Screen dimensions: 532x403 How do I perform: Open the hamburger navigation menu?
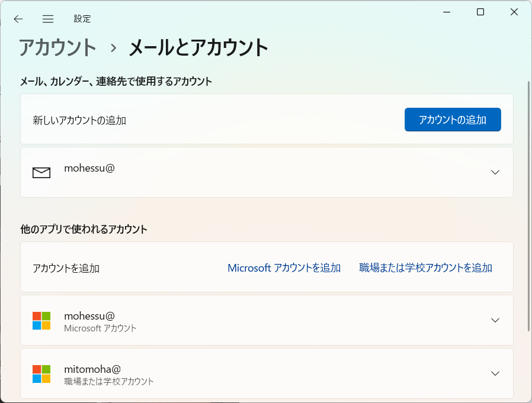(x=48, y=19)
